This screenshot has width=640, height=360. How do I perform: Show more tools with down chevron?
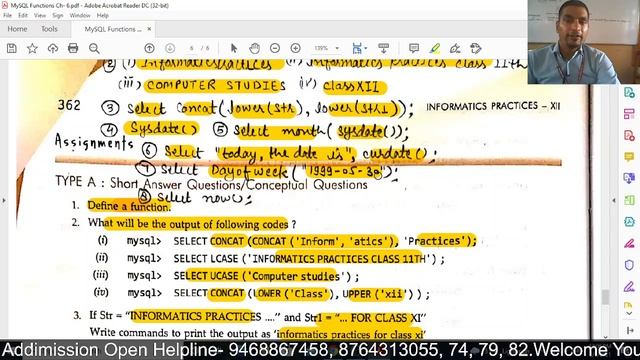tap(629, 313)
